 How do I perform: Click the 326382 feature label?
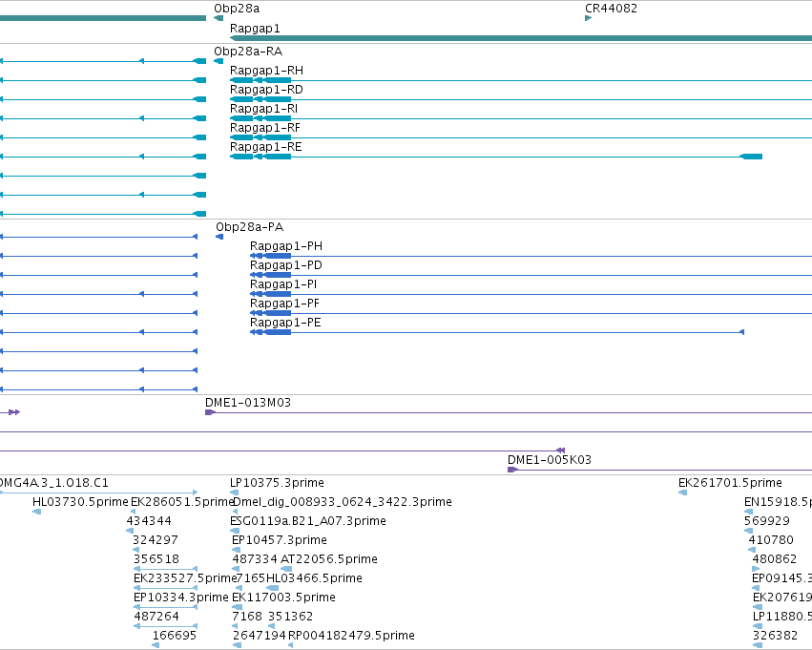pyautogui.click(x=775, y=636)
